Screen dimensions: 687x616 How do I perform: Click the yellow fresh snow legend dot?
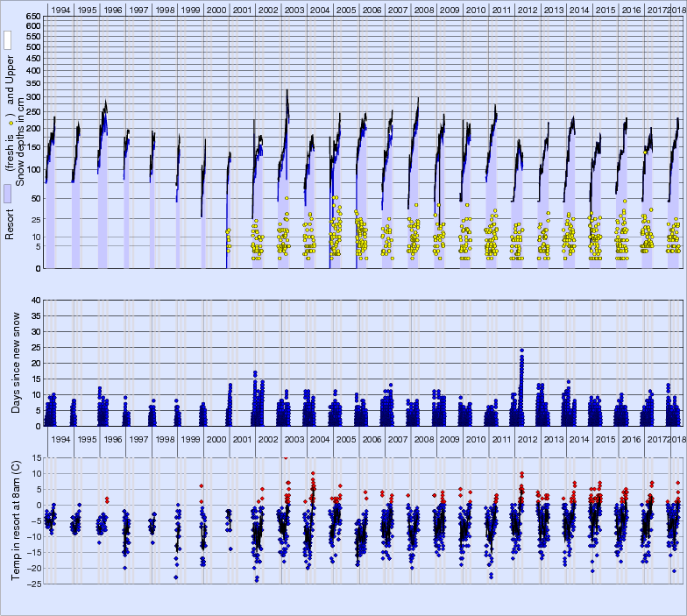(x=11, y=124)
